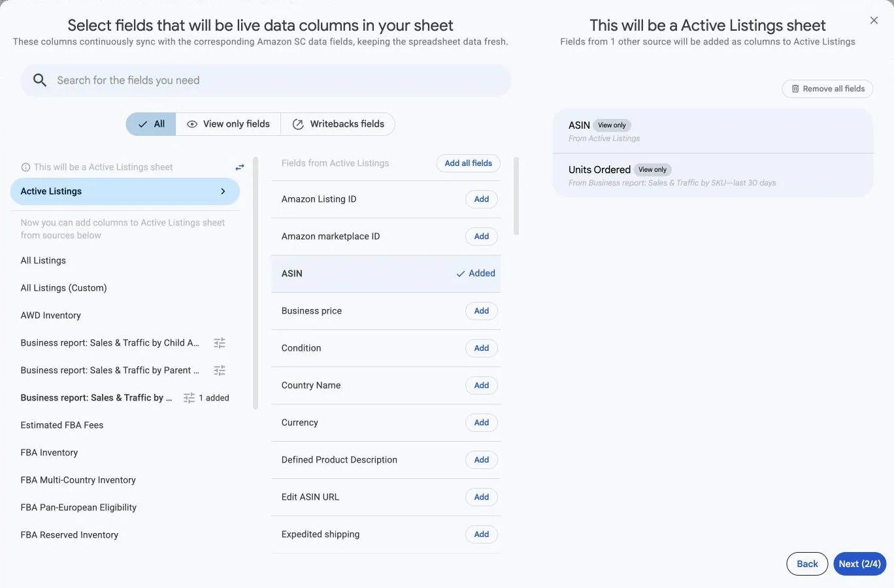Image resolution: width=894 pixels, height=588 pixels.
Task: Open FBA Multi-Country Inventory source
Action: [78, 480]
